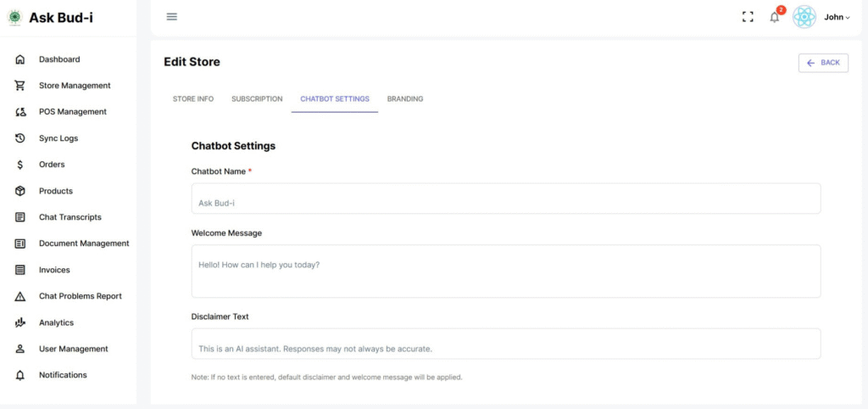Screen dimensions: 868x409
Task: Toggle fullscreen mode icon
Action: click(x=748, y=17)
